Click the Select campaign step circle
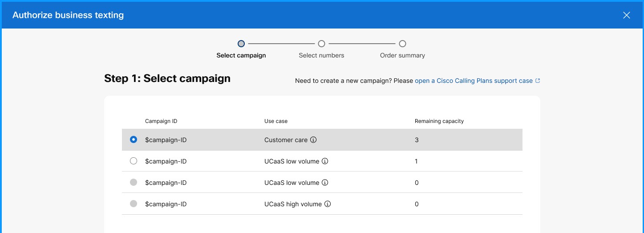644x233 pixels. (x=241, y=44)
